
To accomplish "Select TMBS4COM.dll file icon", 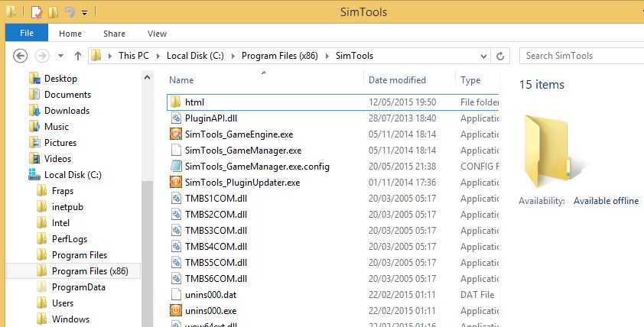I will (x=176, y=246).
